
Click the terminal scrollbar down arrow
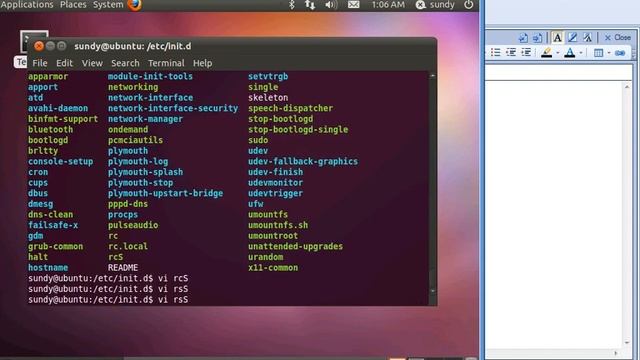[x=433, y=291]
